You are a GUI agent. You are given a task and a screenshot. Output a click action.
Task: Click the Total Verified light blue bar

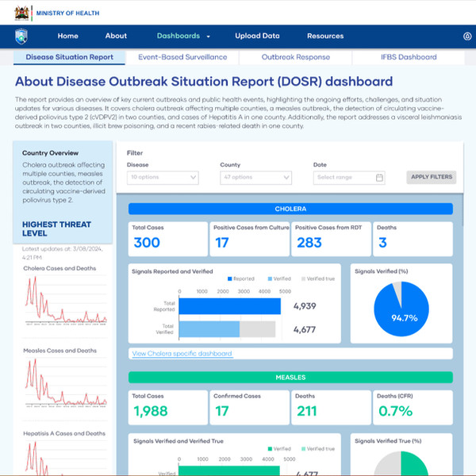tap(209, 329)
